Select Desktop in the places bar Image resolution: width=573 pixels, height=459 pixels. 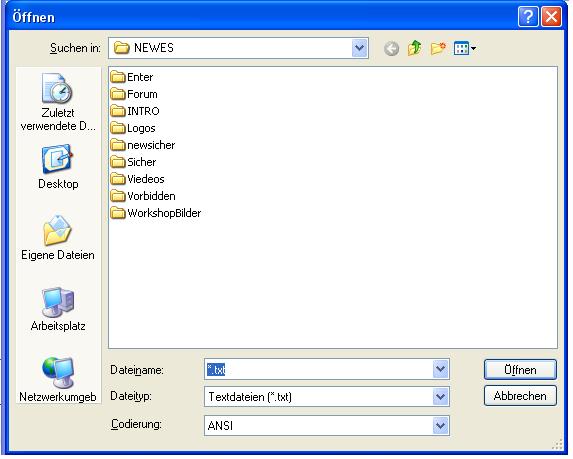coord(58,167)
